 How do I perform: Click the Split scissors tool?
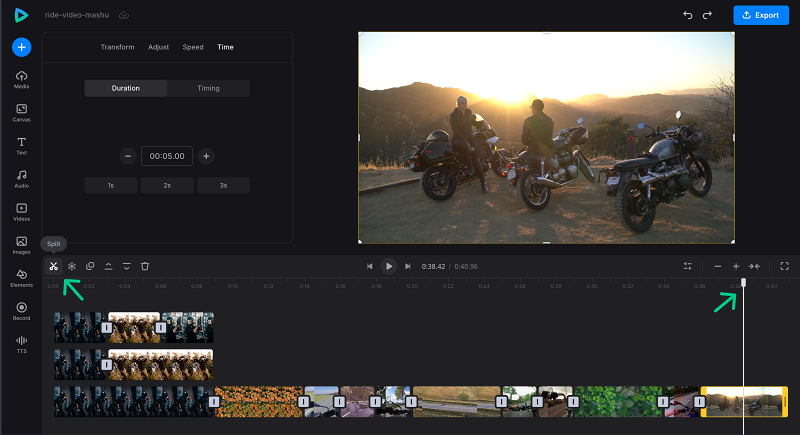click(54, 266)
